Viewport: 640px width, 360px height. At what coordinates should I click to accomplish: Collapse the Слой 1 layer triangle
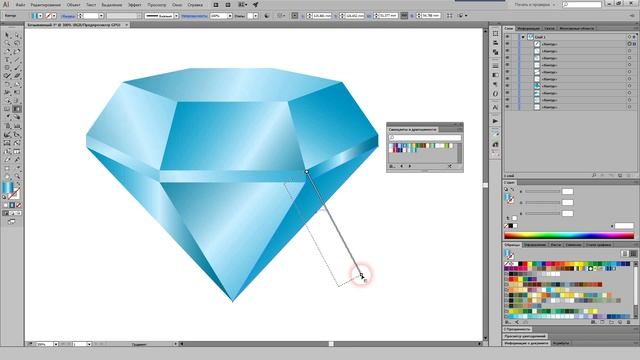pos(522,37)
